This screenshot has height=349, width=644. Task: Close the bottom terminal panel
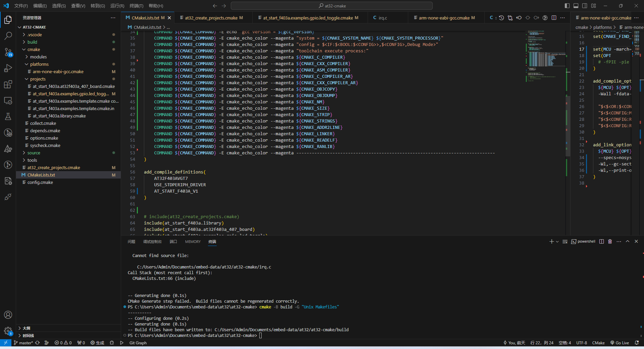[x=636, y=242]
